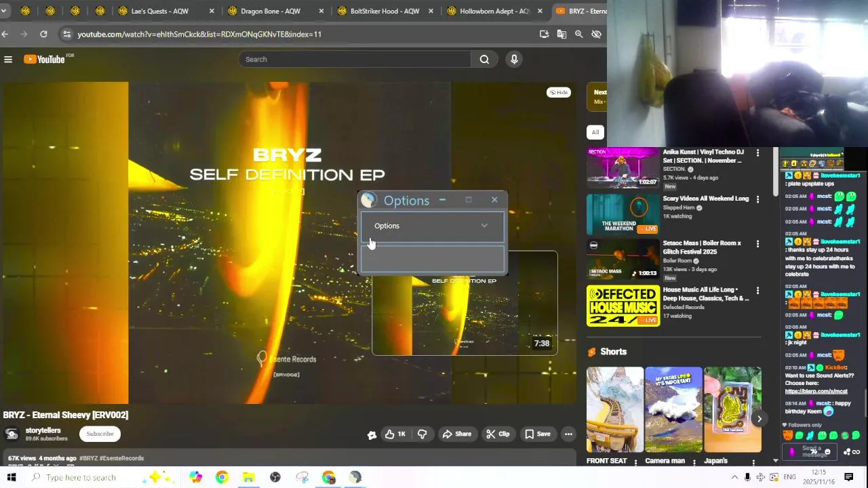Click the #EsenteRecords hashtag link
The height and width of the screenshot is (488, 868).
point(122,458)
